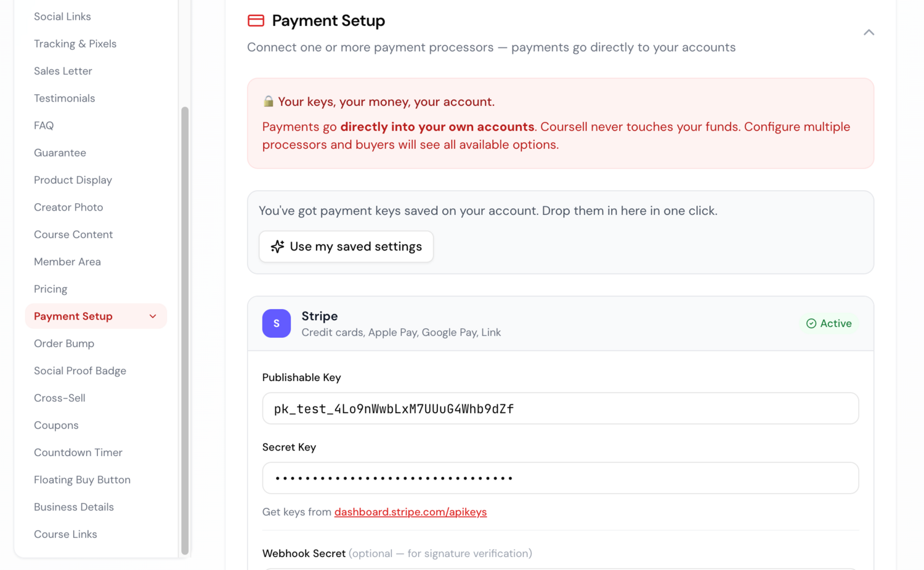
Task: Click 'Connect one or more payment processors' subtitle
Action: coord(491,47)
